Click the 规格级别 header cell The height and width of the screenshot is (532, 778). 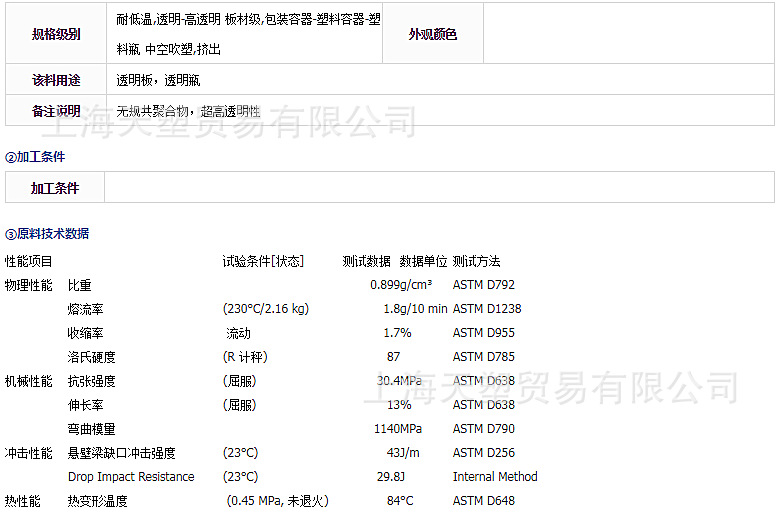pyautogui.click(x=56, y=34)
